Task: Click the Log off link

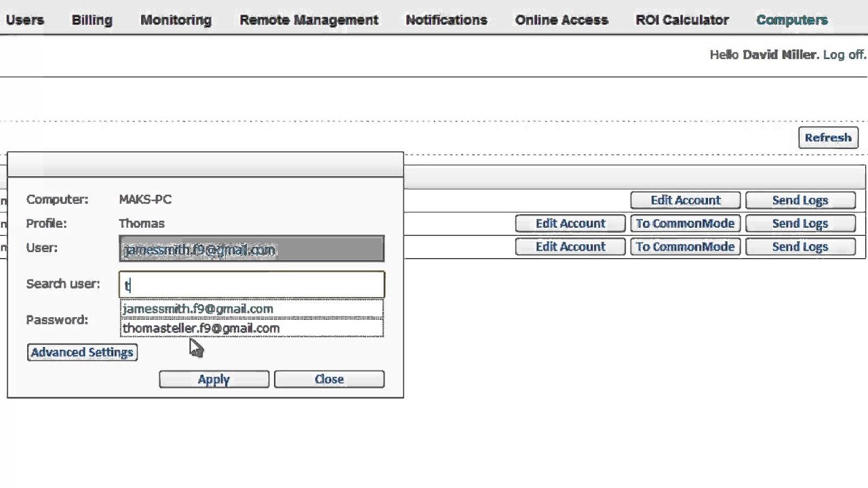Action: 844,54
